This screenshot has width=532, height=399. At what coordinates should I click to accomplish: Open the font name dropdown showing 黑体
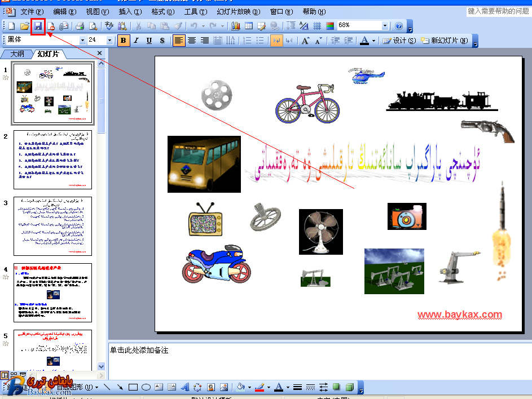click(82, 41)
